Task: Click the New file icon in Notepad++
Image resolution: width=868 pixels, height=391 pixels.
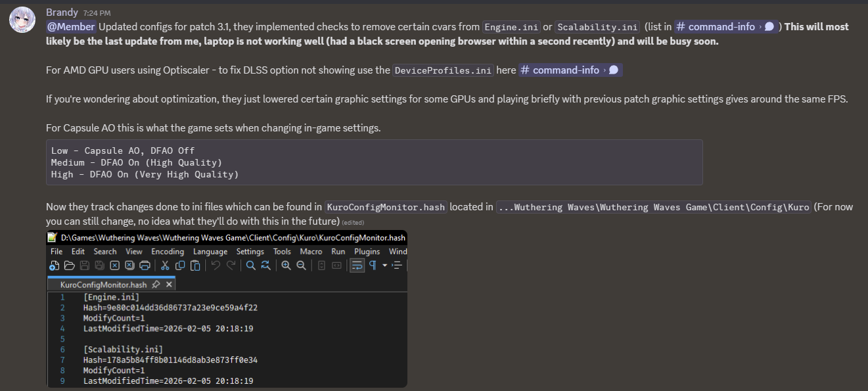Action: click(55, 265)
